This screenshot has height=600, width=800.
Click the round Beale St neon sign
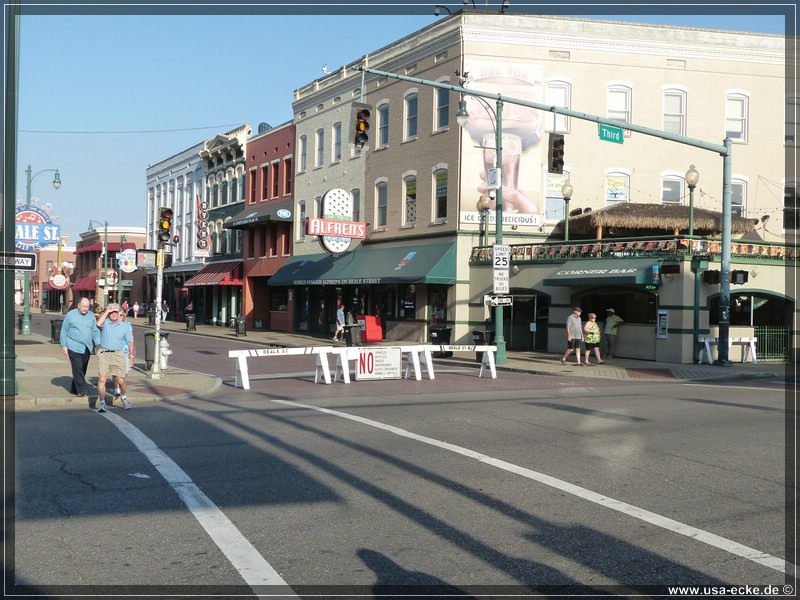[36, 229]
